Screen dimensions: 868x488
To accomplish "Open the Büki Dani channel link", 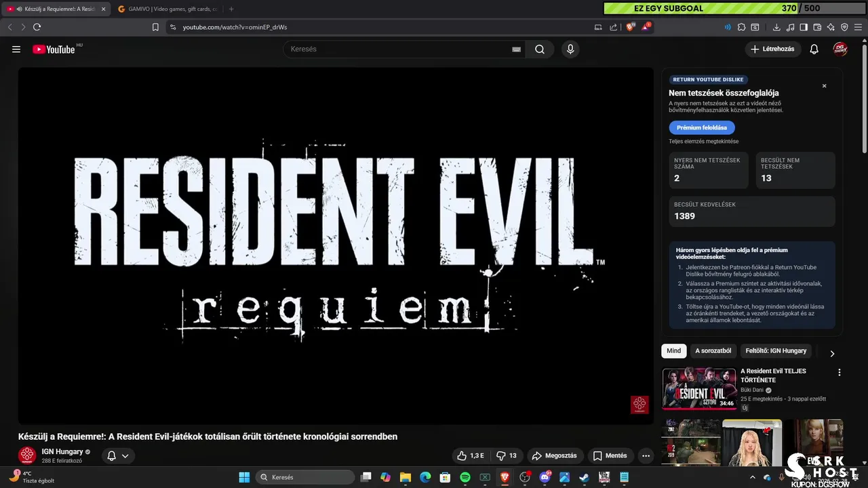I will click(x=752, y=390).
